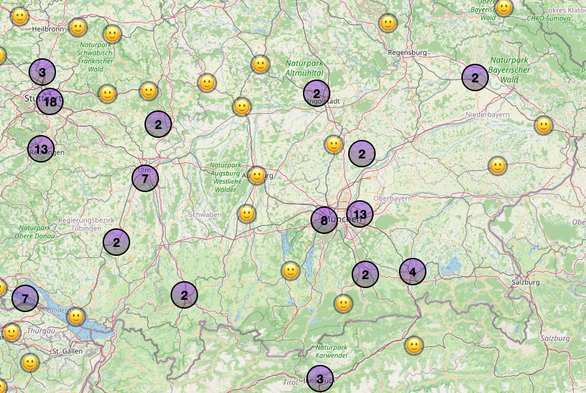Image resolution: width=586 pixels, height=393 pixels.
Task: Open the smiley beside the Thurgau label
Action: click(x=12, y=332)
